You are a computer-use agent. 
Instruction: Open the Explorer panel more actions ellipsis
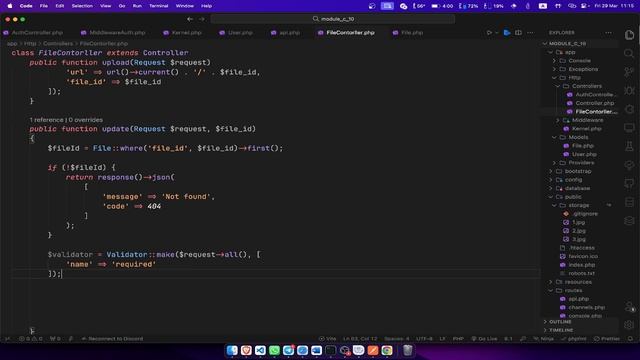(x=608, y=33)
